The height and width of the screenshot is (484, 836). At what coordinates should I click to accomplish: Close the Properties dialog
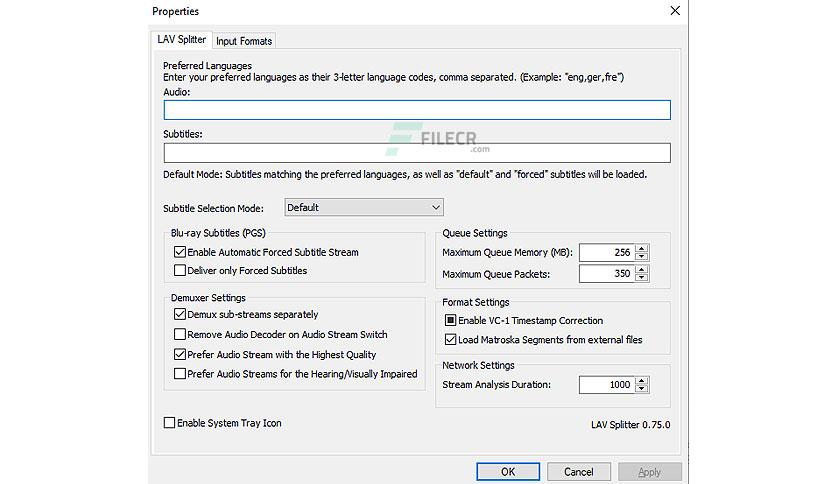tap(675, 11)
